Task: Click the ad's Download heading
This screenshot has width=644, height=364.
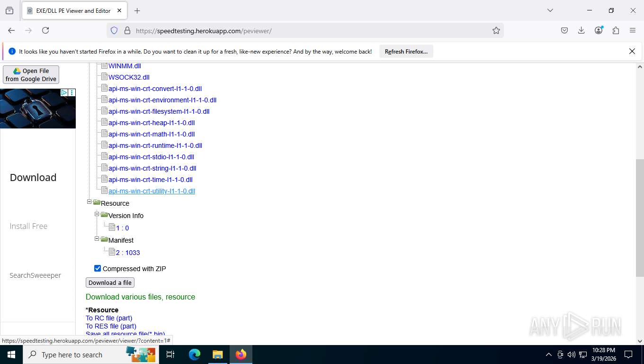Action: [x=33, y=177]
